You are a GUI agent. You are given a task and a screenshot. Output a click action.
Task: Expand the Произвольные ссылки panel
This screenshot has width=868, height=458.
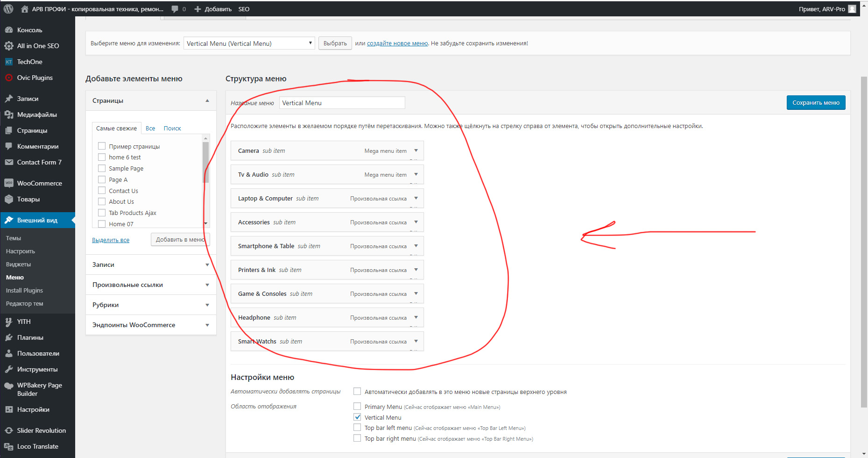[207, 285]
